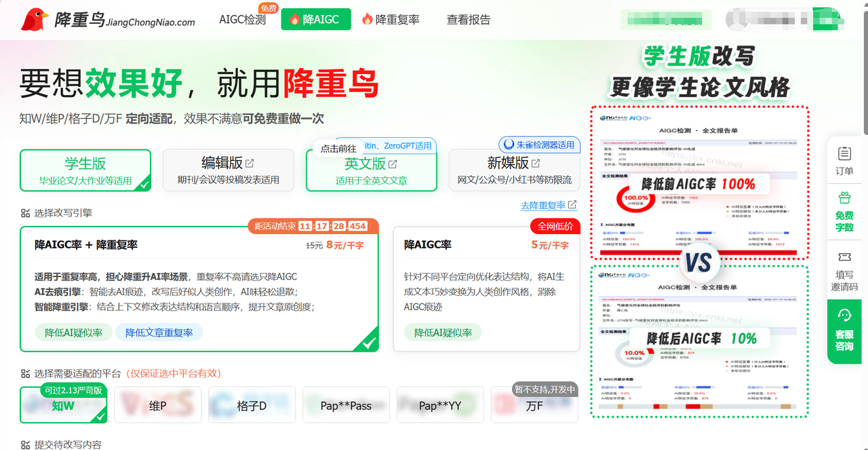
Task: Open the 查看报告 menu item
Action: coord(469,20)
